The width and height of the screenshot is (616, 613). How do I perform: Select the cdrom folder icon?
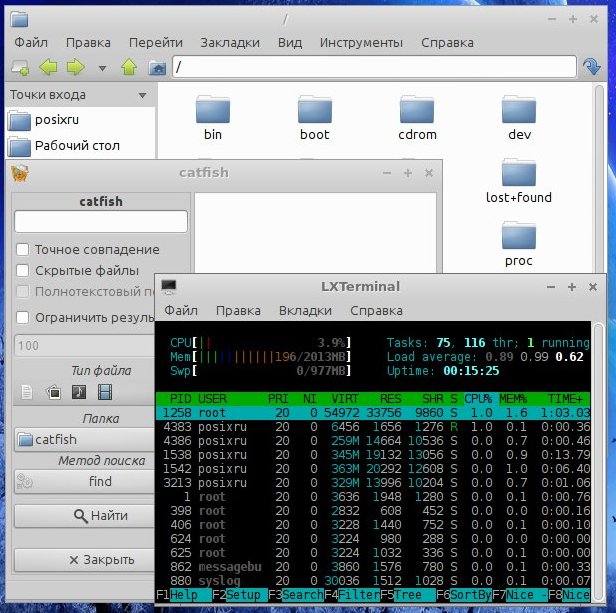coord(417,110)
